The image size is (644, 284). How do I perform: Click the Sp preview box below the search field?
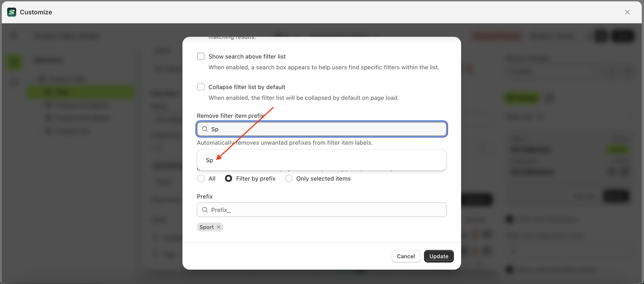point(321,160)
